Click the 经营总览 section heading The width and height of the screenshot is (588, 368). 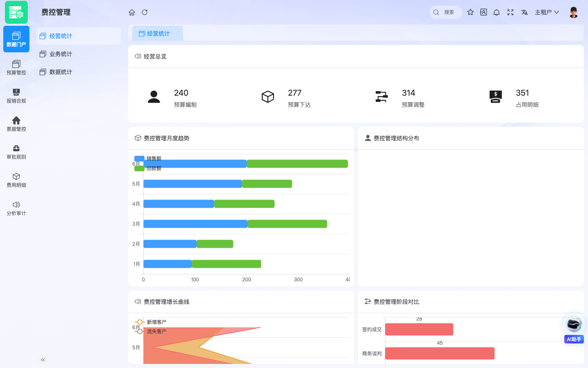[155, 56]
